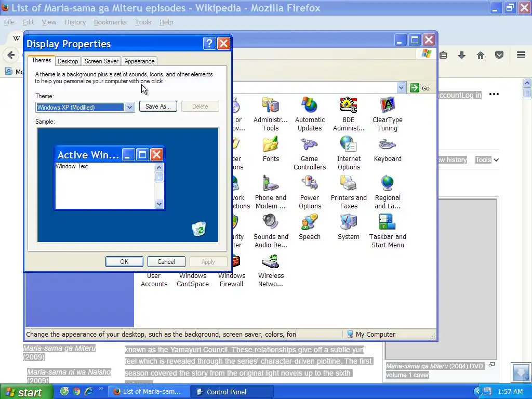Open Firefox Edit menu
Screen dimensions: 532x399
[28, 22]
